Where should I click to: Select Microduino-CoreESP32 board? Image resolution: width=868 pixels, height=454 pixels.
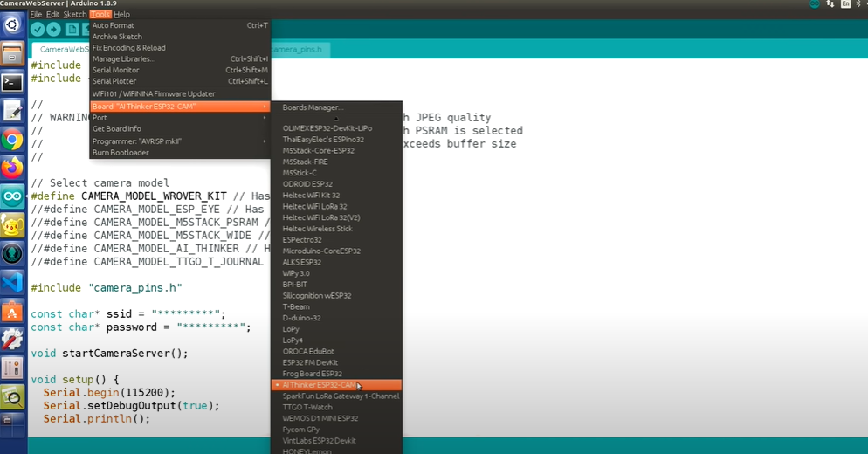[336, 251]
